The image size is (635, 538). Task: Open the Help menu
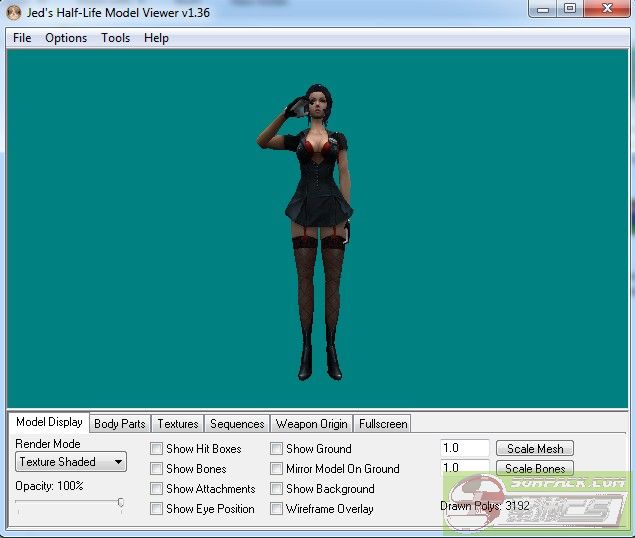pyautogui.click(x=156, y=38)
